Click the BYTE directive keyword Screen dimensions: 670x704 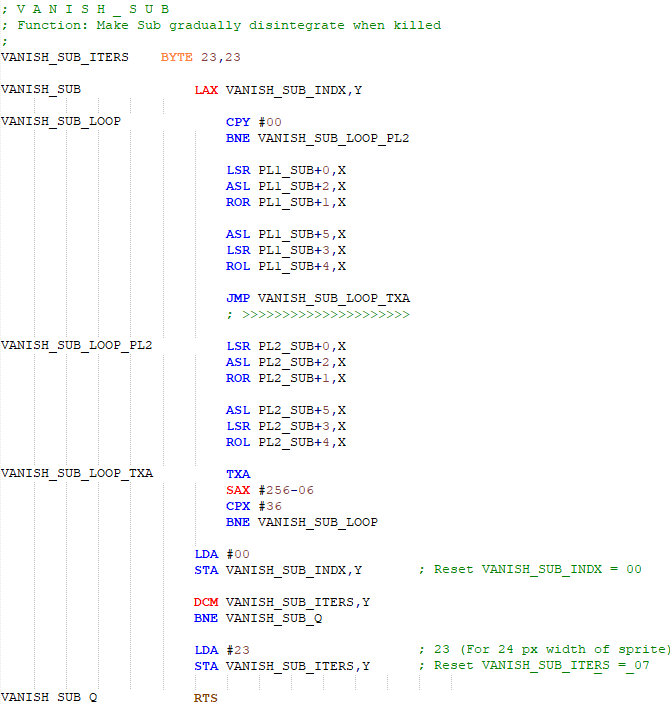[176, 57]
